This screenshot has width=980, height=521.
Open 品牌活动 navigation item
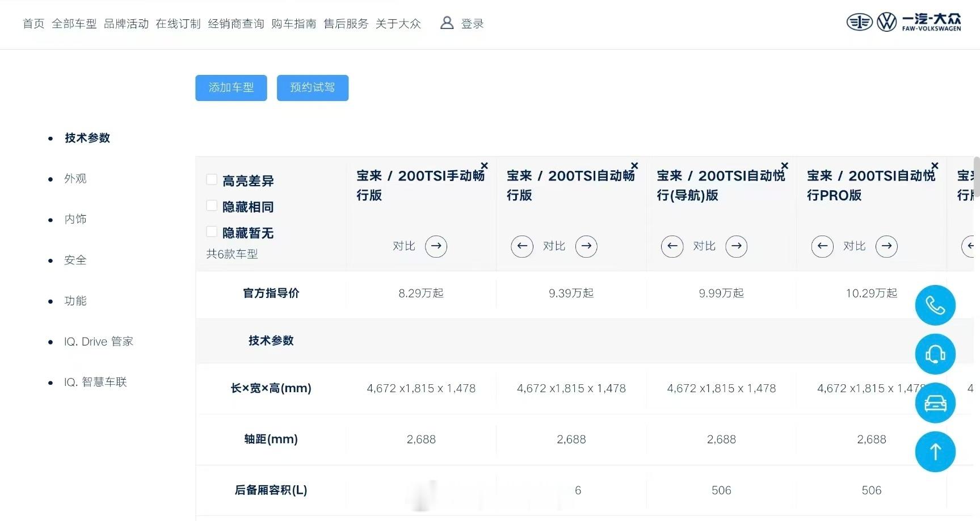pos(127,24)
